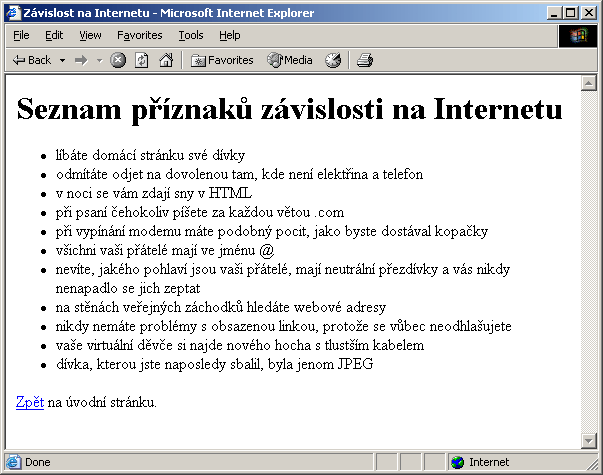Image resolution: width=603 pixels, height=475 pixels.
Task: Open the Favorites menu
Action: click(x=140, y=35)
